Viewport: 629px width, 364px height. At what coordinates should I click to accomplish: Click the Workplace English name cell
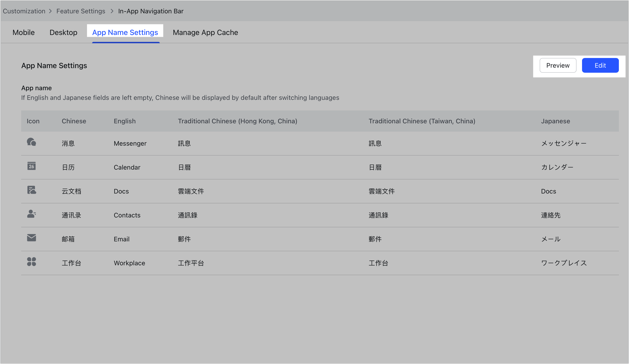pyautogui.click(x=129, y=263)
